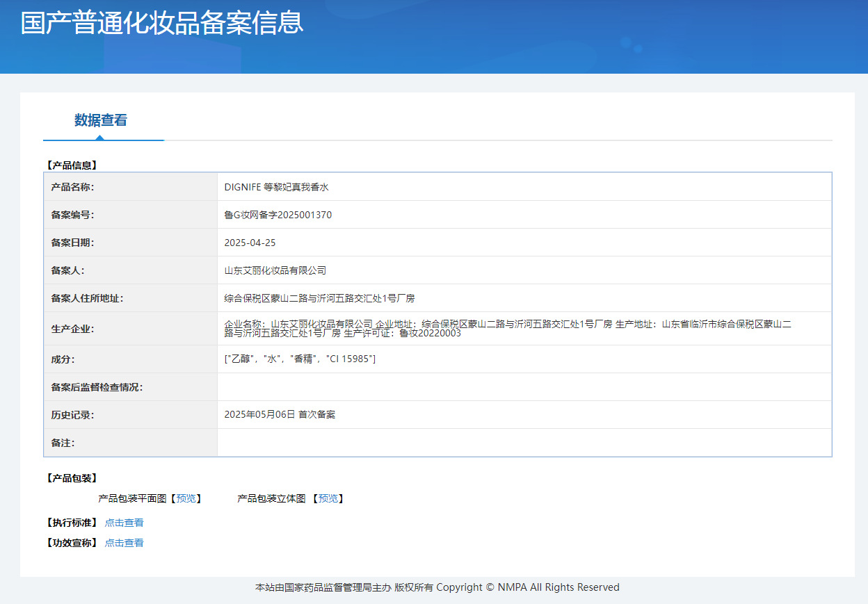Click the 备案编号 label cell
The height and width of the screenshot is (604, 868).
point(131,215)
